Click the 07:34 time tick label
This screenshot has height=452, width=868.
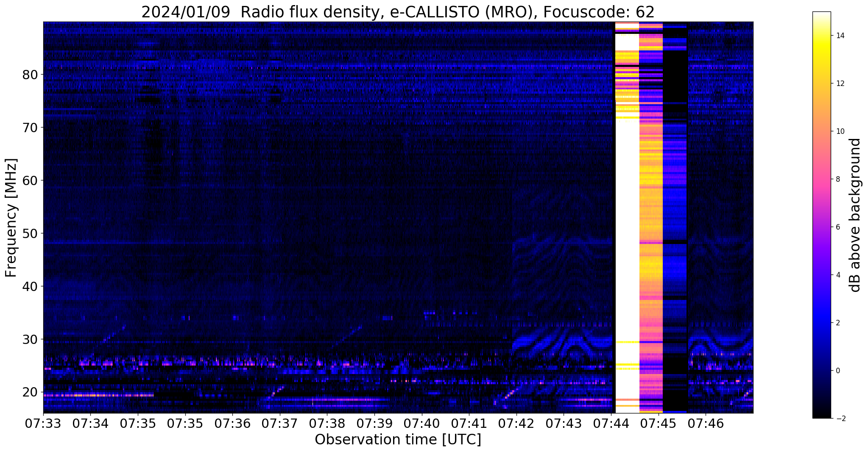coord(90,423)
